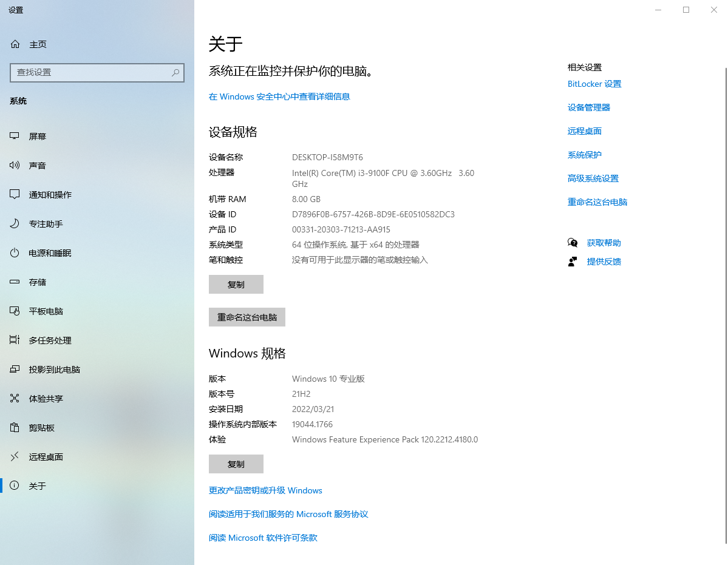Click the 多任务处理 multitasking icon
The height and width of the screenshot is (565, 728).
coord(15,340)
